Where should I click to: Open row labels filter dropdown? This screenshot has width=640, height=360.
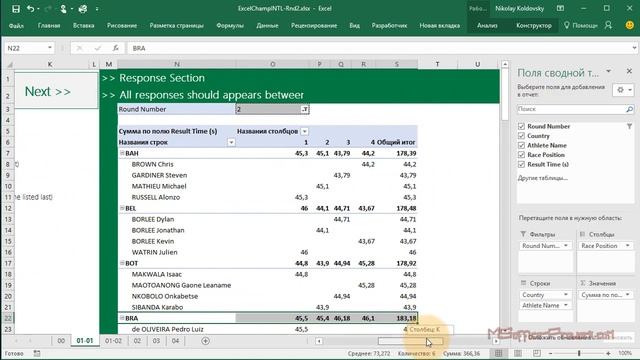pyautogui.click(x=231, y=142)
